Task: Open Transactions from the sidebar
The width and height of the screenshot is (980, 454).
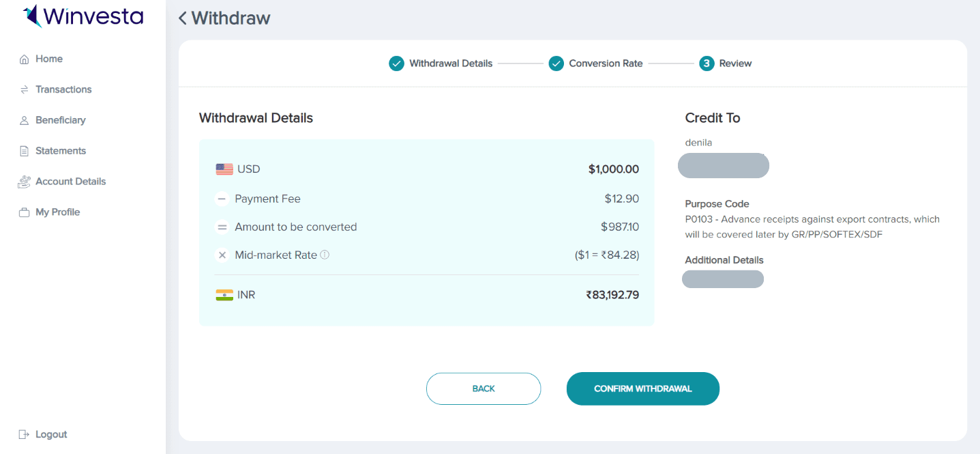Action: pos(63,89)
